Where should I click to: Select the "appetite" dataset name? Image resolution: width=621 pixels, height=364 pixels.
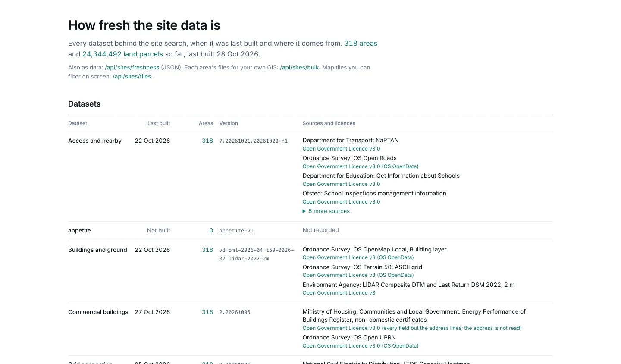pyautogui.click(x=79, y=231)
